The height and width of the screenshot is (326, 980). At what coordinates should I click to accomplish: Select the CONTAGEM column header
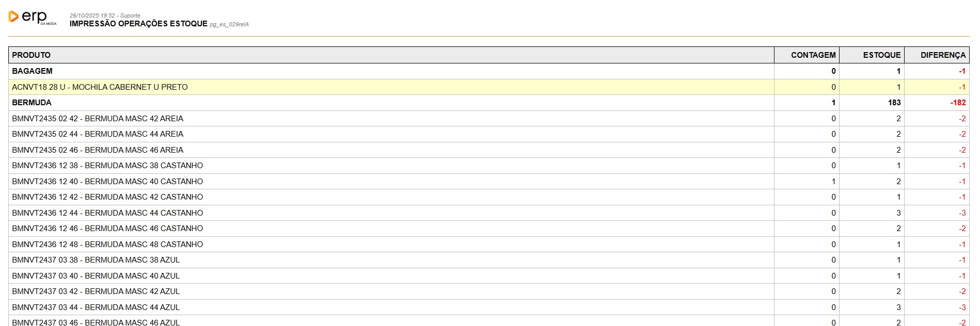[813, 55]
